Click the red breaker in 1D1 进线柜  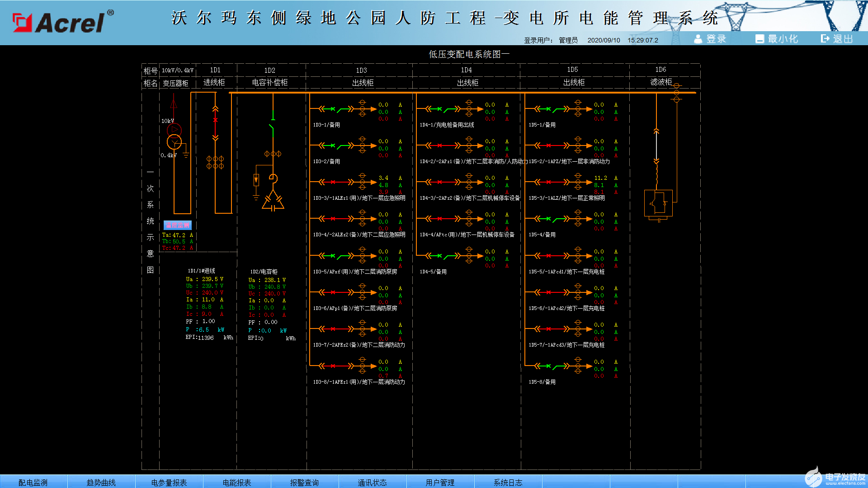[215, 120]
